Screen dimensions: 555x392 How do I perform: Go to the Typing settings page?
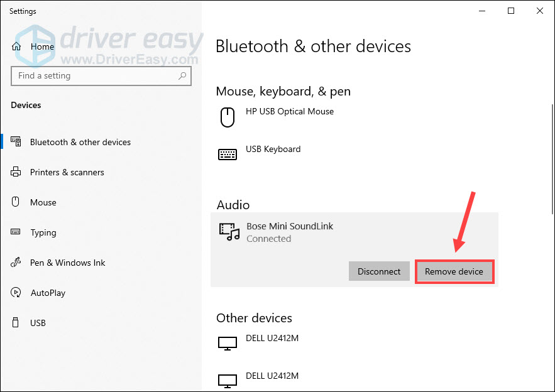tap(43, 232)
